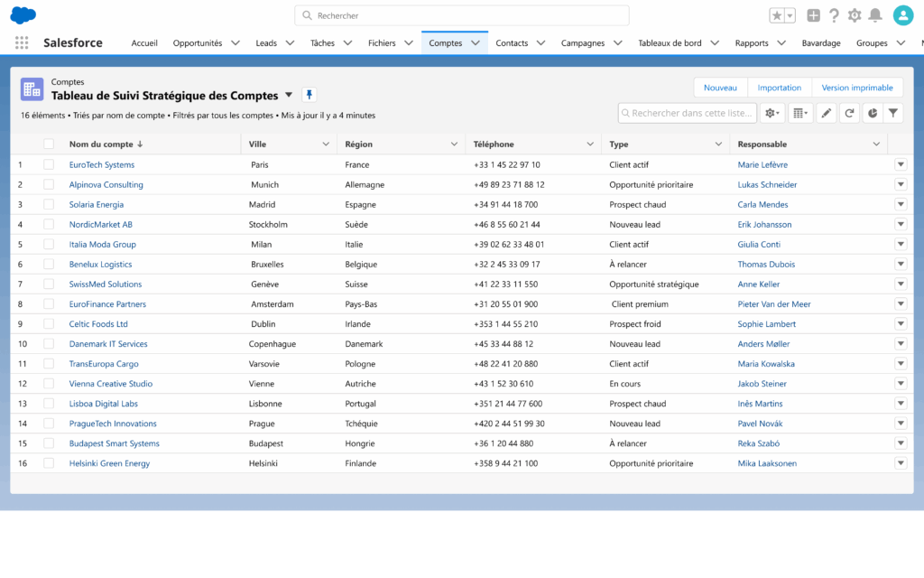Click the Salesforce cloud logo
The image size is (924, 578).
23,15
